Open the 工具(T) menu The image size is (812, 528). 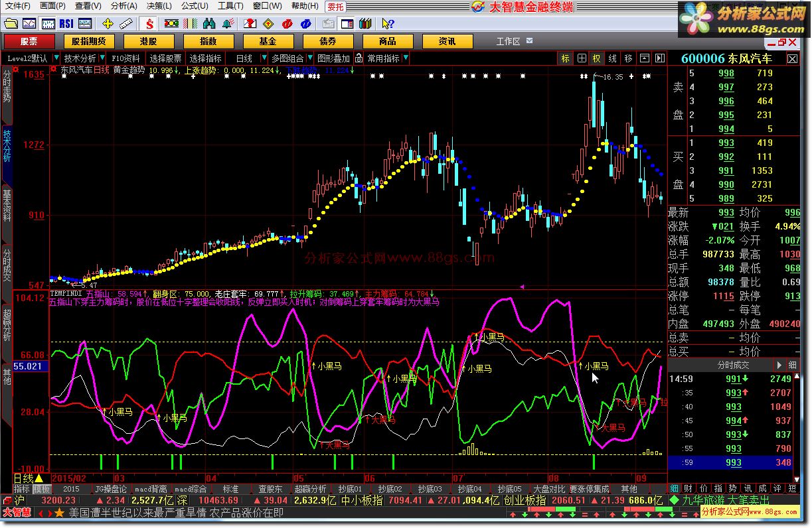tap(230, 7)
